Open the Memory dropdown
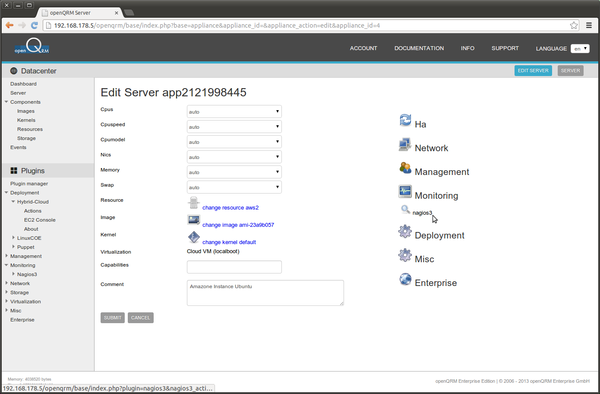 pyautogui.click(x=234, y=172)
